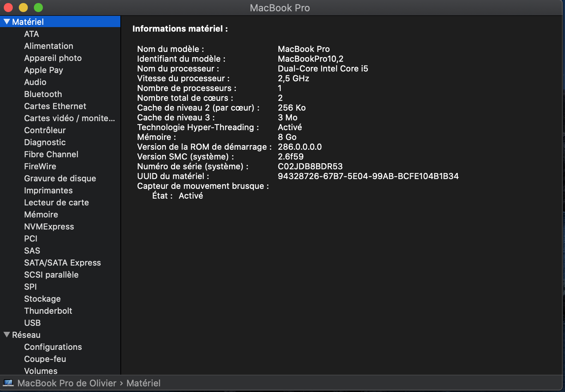This screenshot has height=392, width=565.
Task: Open NVMExpress in the sidebar
Action: (x=49, y=226)
